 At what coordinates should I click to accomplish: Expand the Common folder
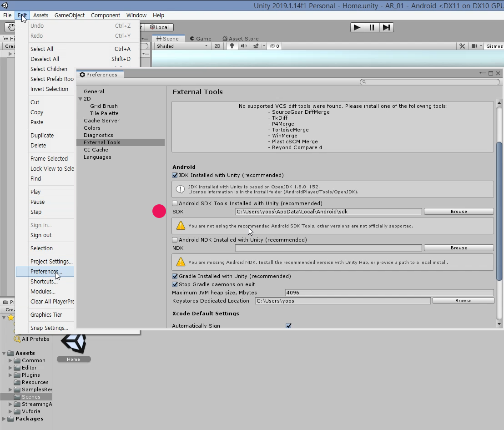click(x=10, y=360)
